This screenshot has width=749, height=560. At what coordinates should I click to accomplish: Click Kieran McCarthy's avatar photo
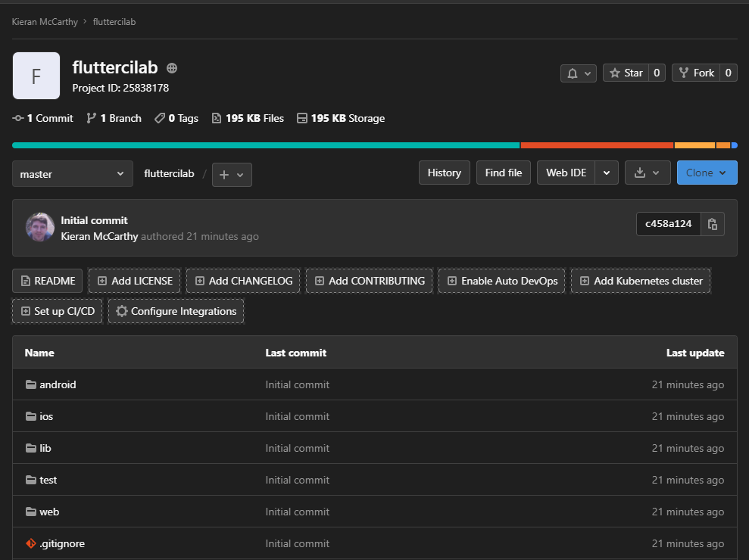click(x=40, y=227)
